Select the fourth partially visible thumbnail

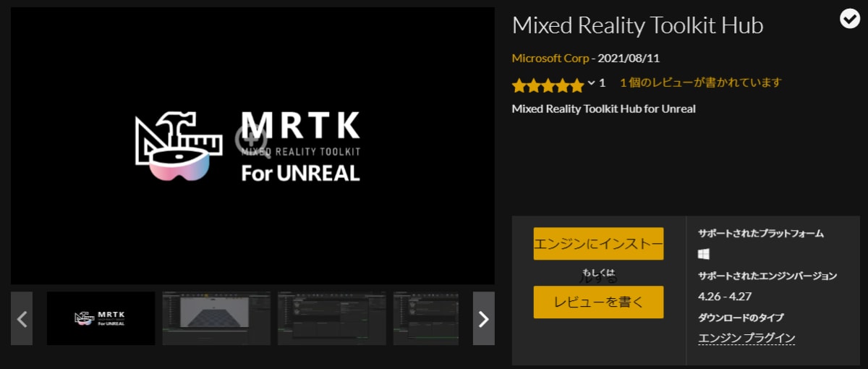[426, 318]
